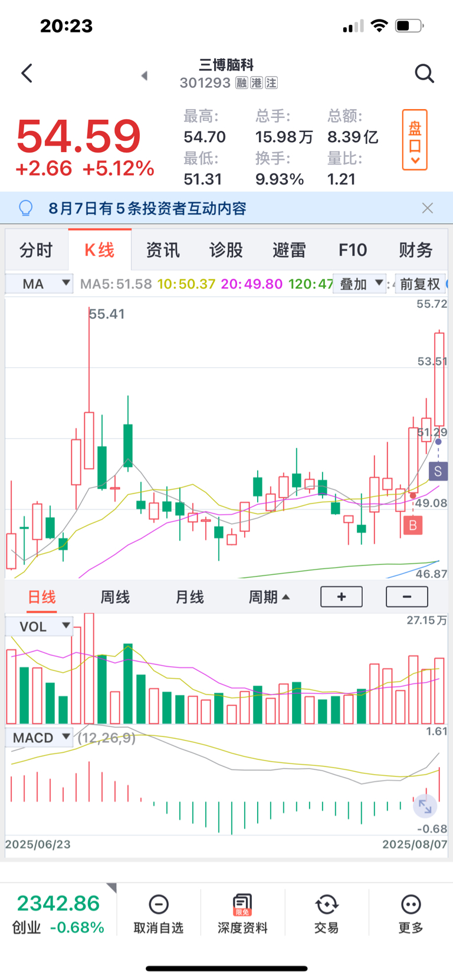Dismiss the investor interaction banner
The image size is (453, 980).
[428, 208]
